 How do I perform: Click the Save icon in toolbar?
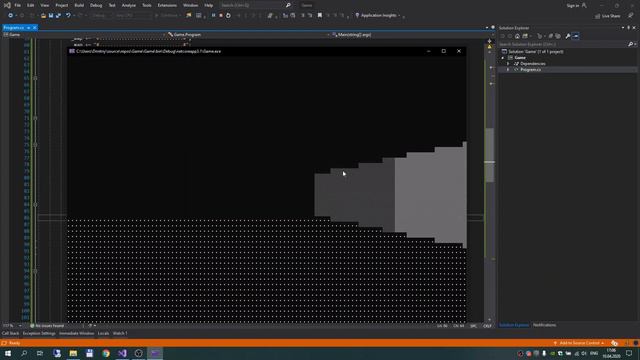pos(51,16)
